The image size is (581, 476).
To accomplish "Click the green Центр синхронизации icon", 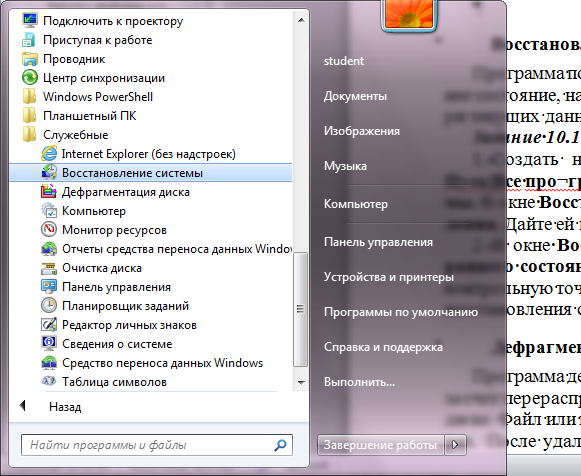I will [x=30, y=78].
